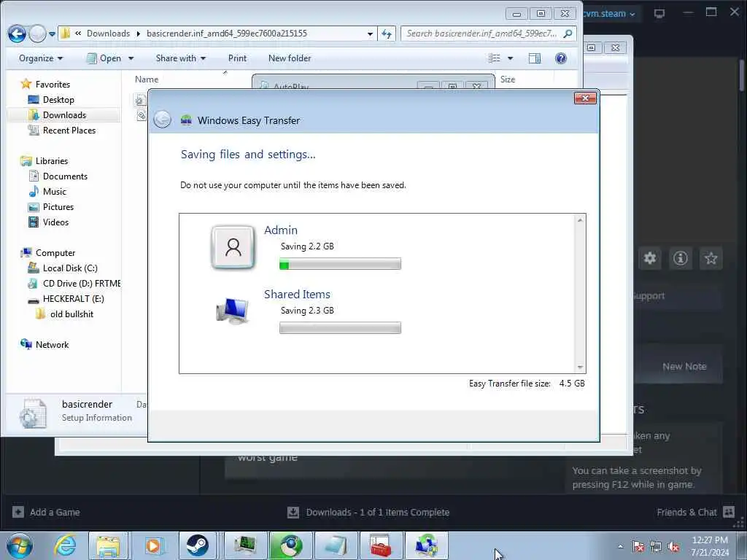The height and width of the screenshot is (560, 747).
Task: Open the Pictures library
Action: 58,206
